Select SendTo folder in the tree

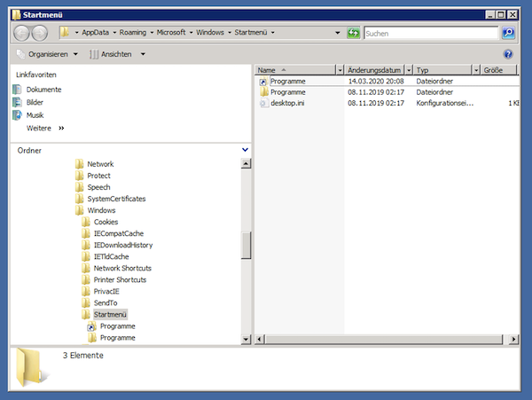105,303
